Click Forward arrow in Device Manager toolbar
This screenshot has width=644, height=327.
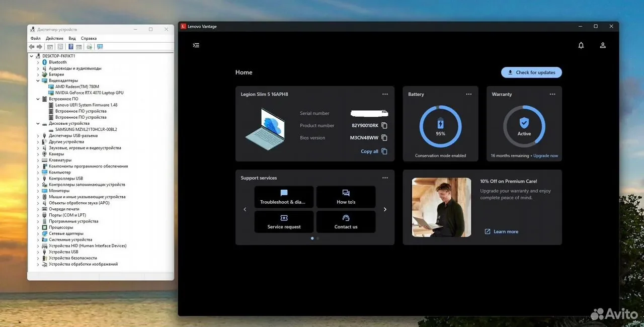click(39, 47)
